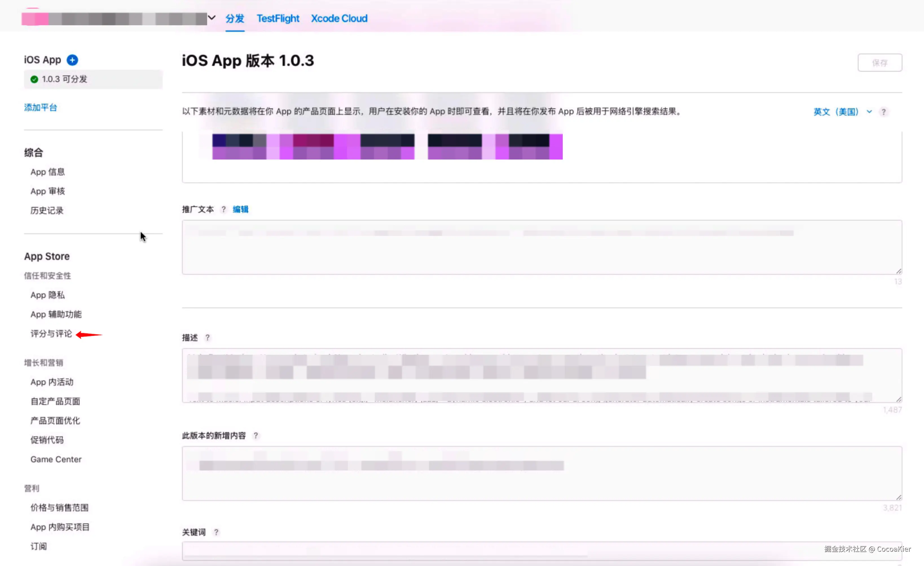
Task: Open 评分与评论 in the sidebar
Action: coord(51,334)
